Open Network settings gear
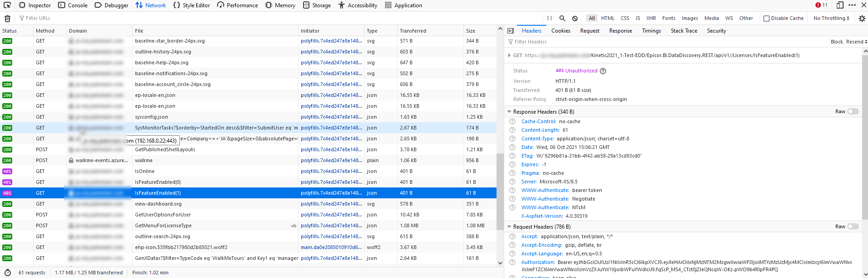868x278 pixels. click(862, 19)
